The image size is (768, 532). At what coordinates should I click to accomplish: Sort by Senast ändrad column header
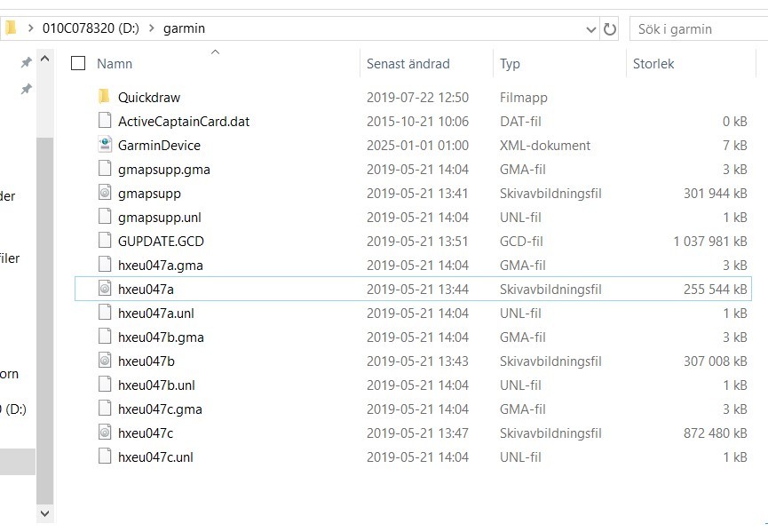pos(408,64)
